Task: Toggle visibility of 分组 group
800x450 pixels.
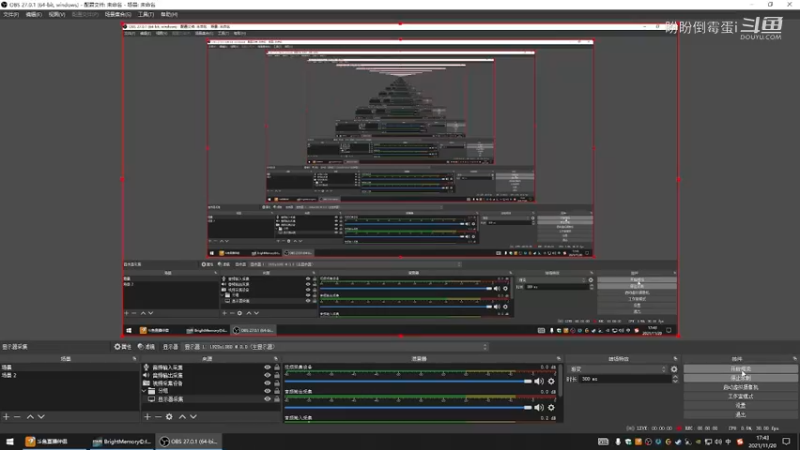Action: tap(267, 391)
